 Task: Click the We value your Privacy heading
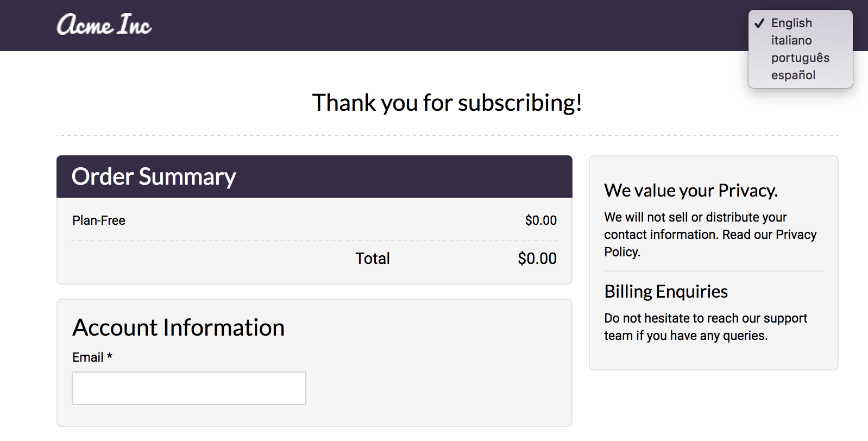pyautogui.click(x=691, y=191)
